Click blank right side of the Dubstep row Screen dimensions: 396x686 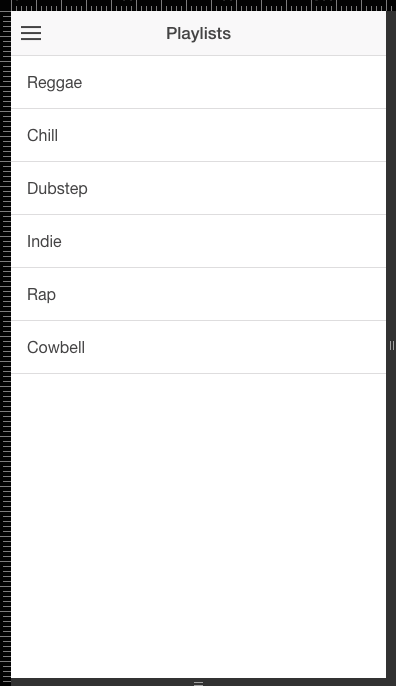[x=263, y=188]
